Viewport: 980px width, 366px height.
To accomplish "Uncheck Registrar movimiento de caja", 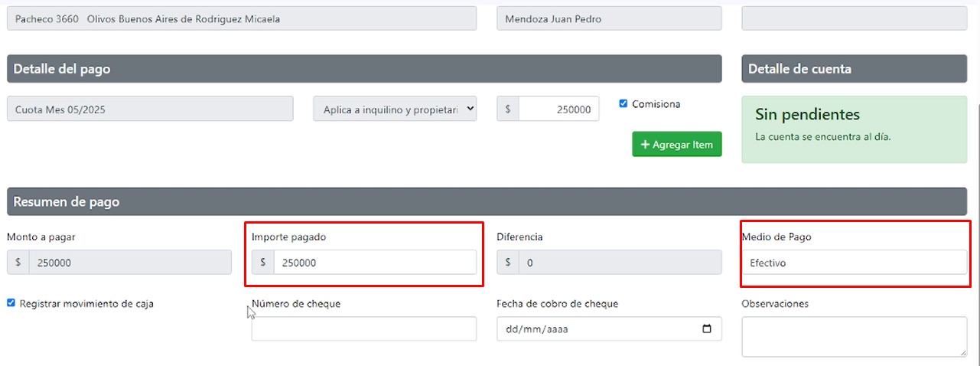I will [11, 303].
